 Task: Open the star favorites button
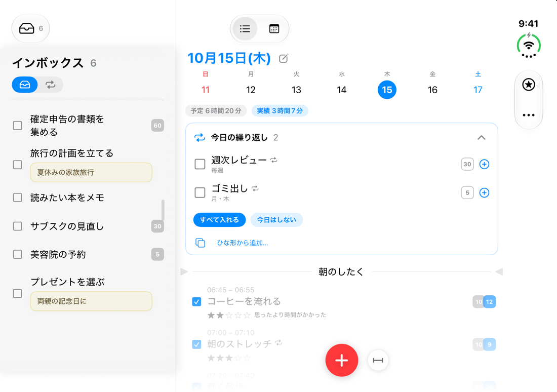pyautogui.click(x=529, y=85)
